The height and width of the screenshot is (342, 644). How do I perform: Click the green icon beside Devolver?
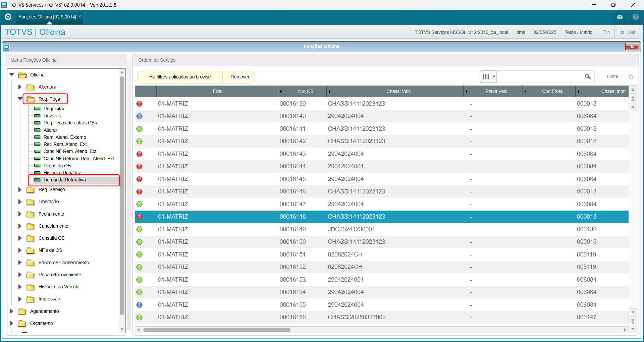point(37,116)
